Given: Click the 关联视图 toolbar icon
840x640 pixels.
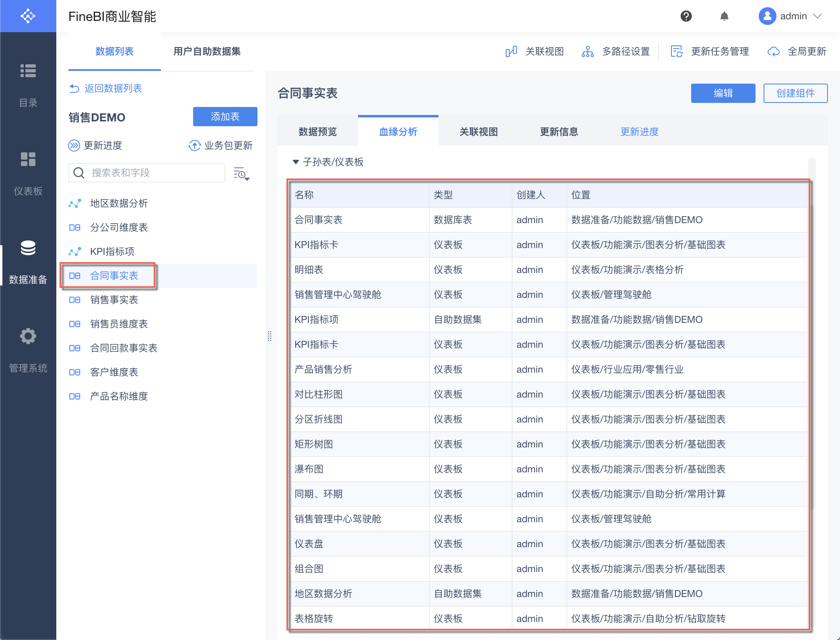Looking at the screenshot, I should tap(511, 51).
